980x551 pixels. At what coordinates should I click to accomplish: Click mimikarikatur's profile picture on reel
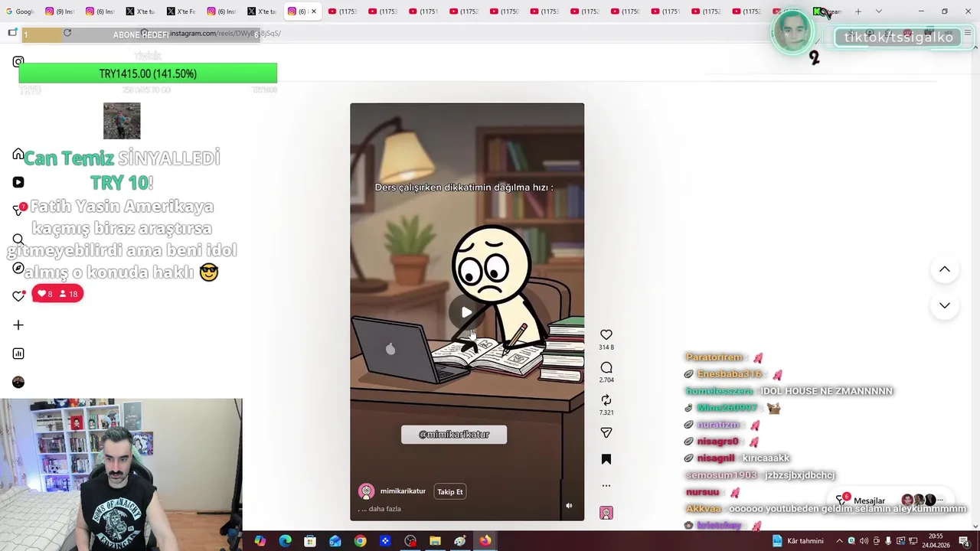click(x=367, y=491)
